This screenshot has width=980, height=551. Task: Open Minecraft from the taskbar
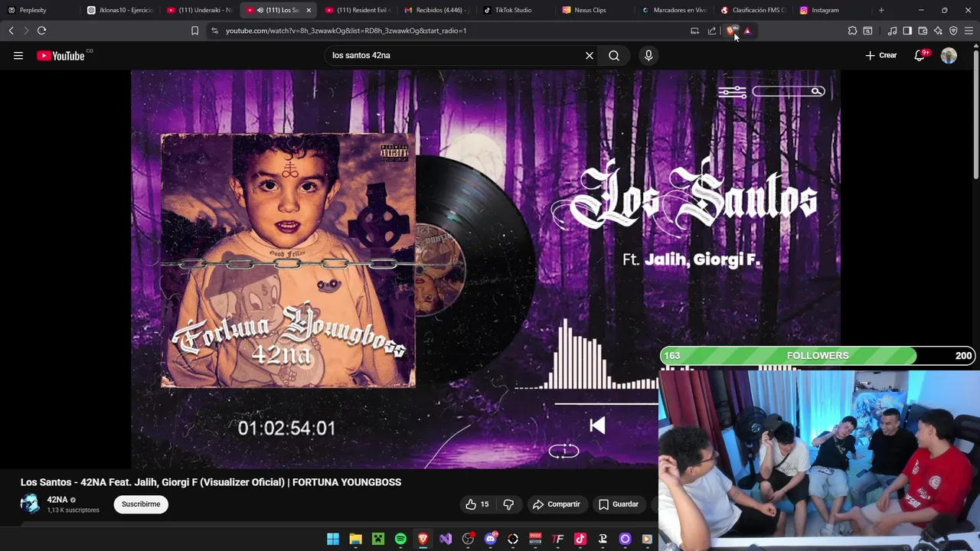coord(377,539)
